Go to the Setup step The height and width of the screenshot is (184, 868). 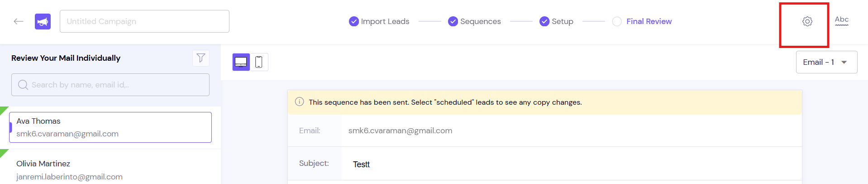tap(562, 21)
